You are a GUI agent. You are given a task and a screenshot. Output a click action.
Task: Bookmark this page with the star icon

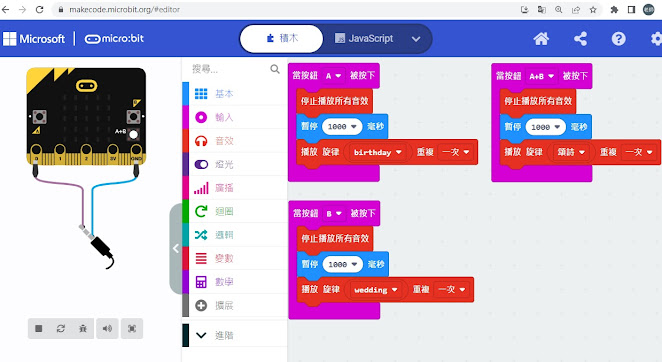click(593, 9)
